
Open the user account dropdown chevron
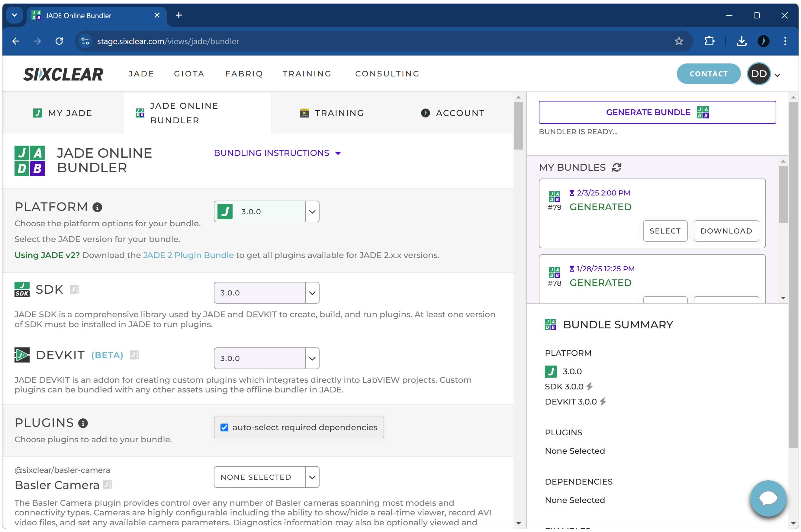coord(777,75)
